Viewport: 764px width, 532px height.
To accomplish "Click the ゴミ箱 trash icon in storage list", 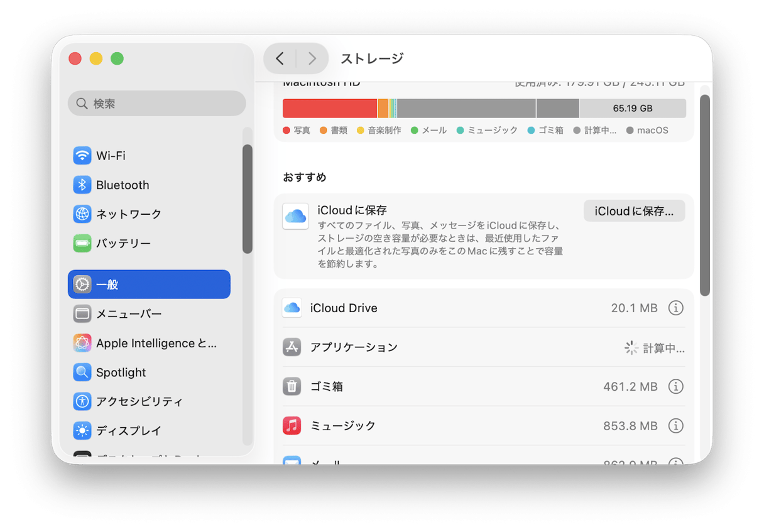I will [x=292, y=386].
